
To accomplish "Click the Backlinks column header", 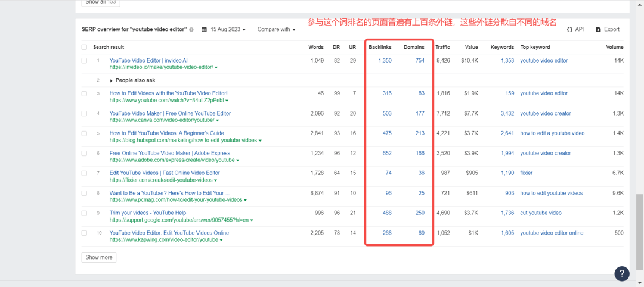I will pyautogui.click(x=380, y=47).
